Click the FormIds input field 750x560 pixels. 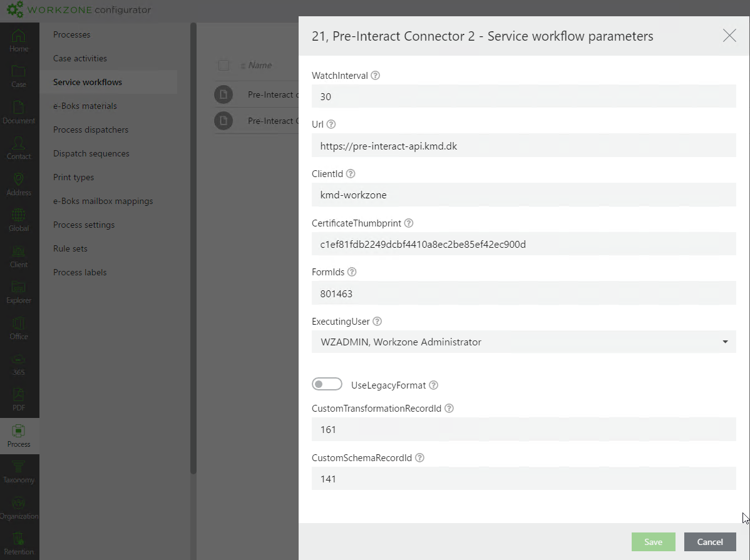[x=523, y=293]
